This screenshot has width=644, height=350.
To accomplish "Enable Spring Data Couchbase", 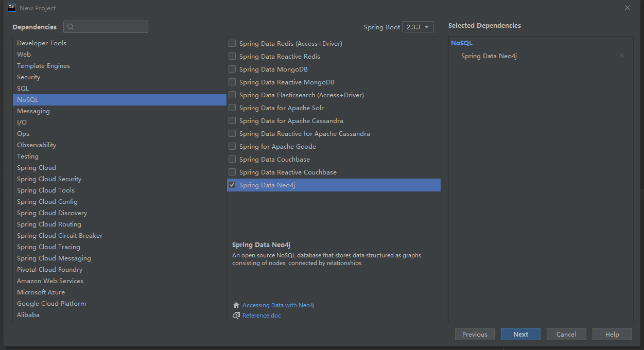I will 232,159.
